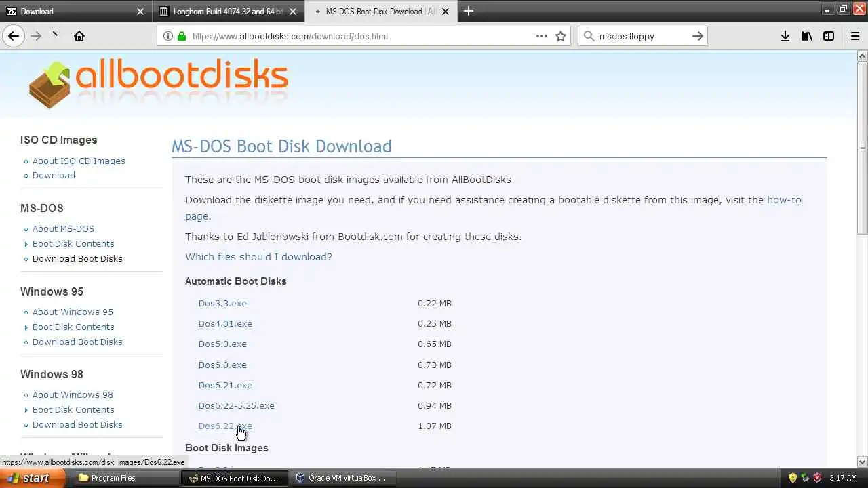Click the allbootdisks logo
This screenshot has height=488, width=868.
pyautogui.click(x=159, y=85)
